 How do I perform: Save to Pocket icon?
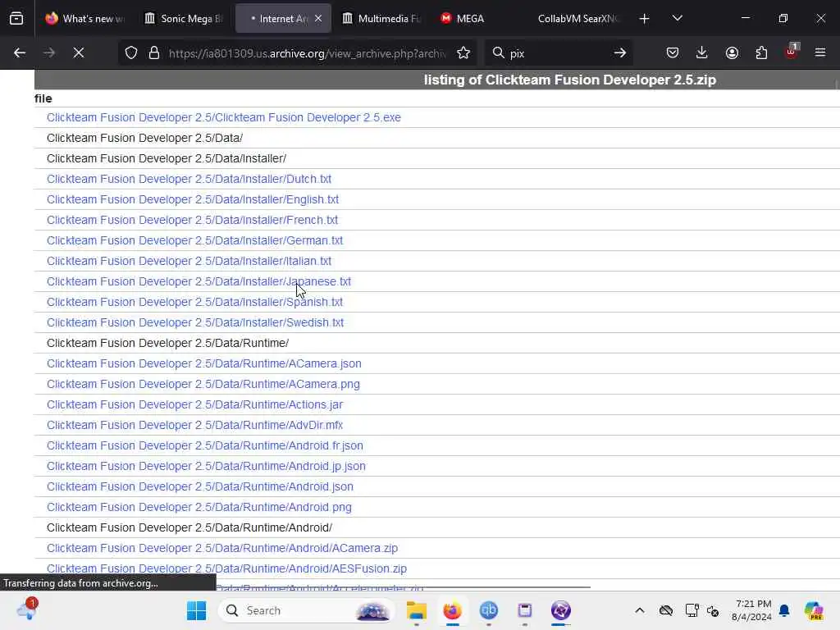[x=673, y=52]
